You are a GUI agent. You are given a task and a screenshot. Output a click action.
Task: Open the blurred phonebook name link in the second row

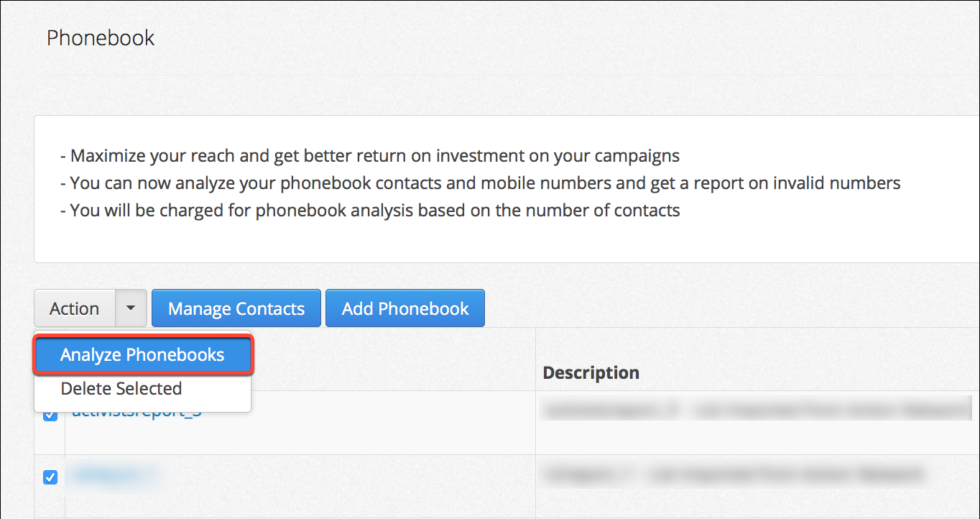(114, 476)
